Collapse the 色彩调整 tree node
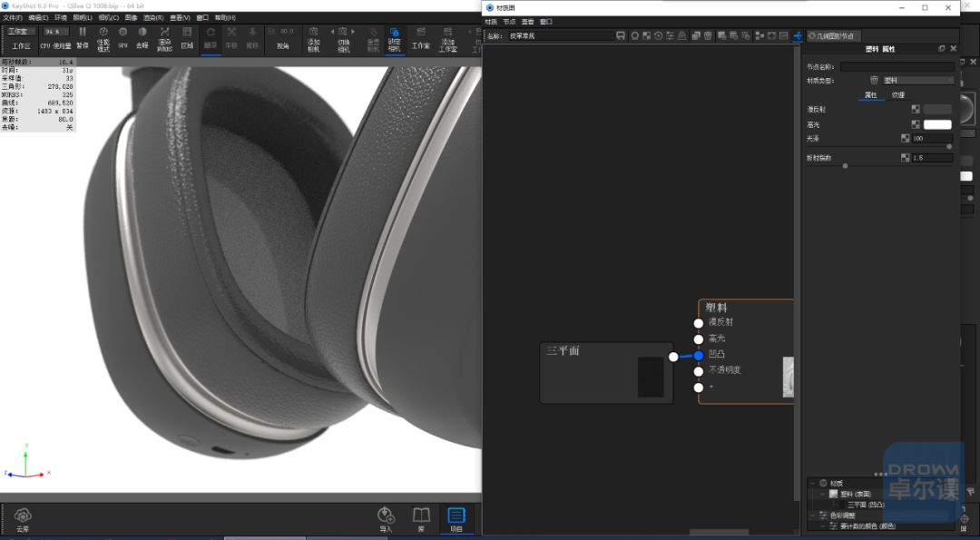 click(812, 515)
